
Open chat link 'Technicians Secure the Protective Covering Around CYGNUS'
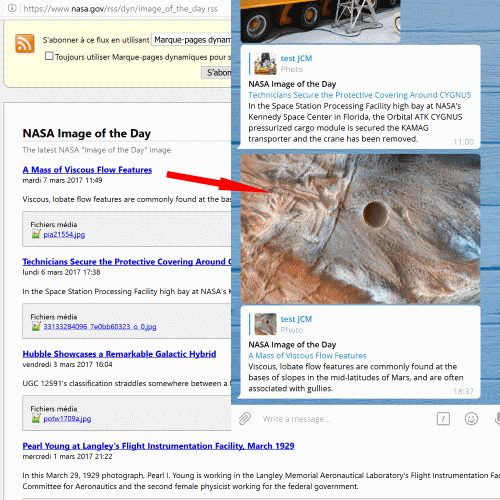(360, 95)
